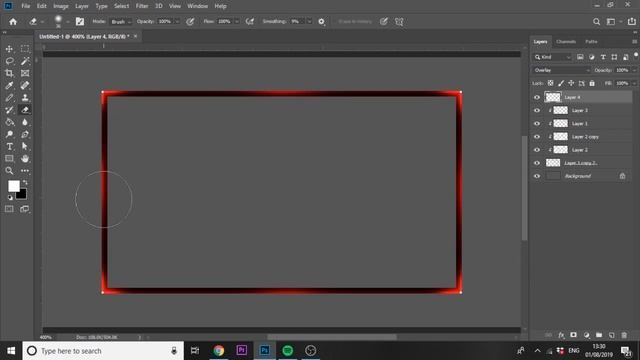Open the layer Fill dropdown arrow
Viewport: 640px width, 360px height.
click(x=634, y=83)
